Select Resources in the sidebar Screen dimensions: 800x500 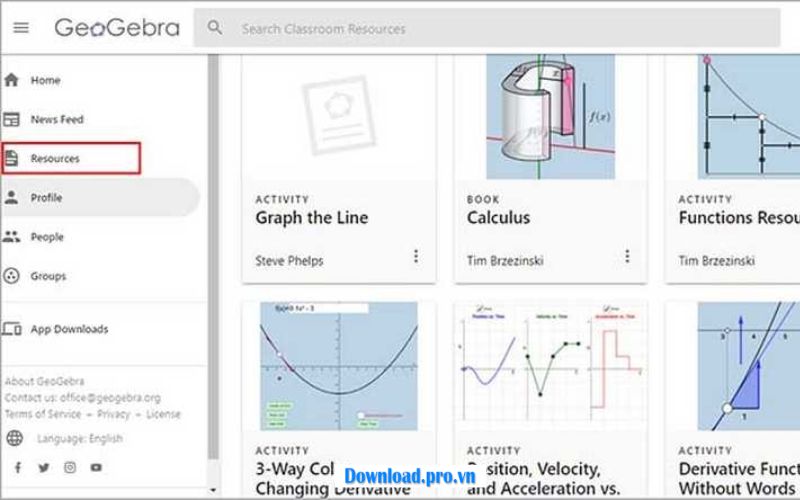point(55,158)
